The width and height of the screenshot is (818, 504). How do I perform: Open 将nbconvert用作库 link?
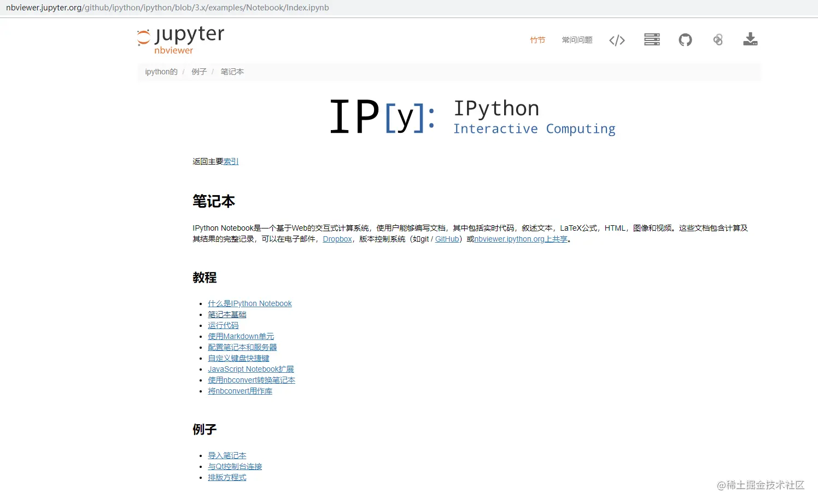(240, 391)
